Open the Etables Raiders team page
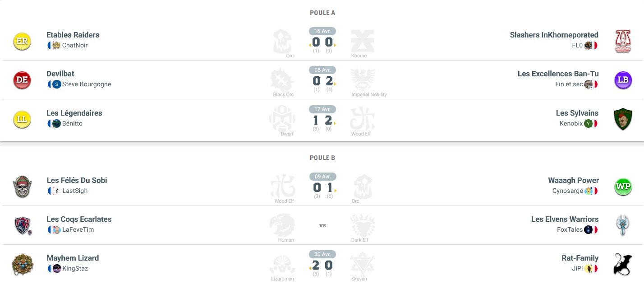The width and height of the screenshot is (644, 285). pyautogui.click(x=73, y=35)
